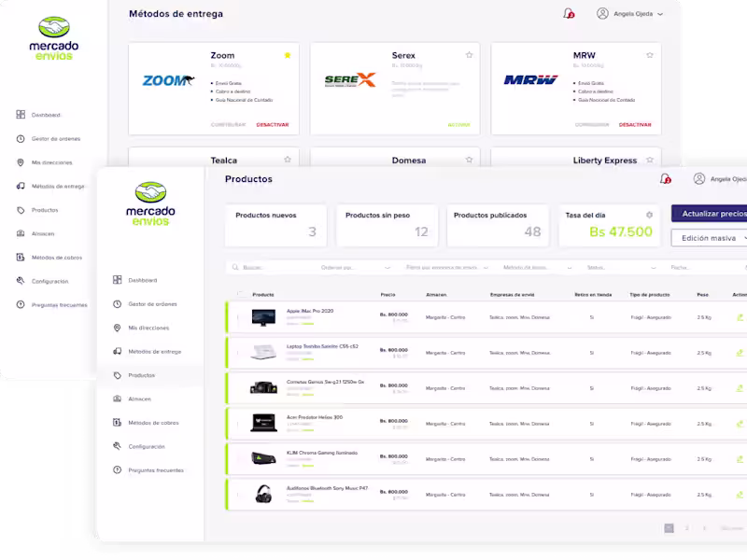Open Edición masiva dropdown
This screenshot has height=560, width=747.
pyautogui.click(x=710, y=238)
